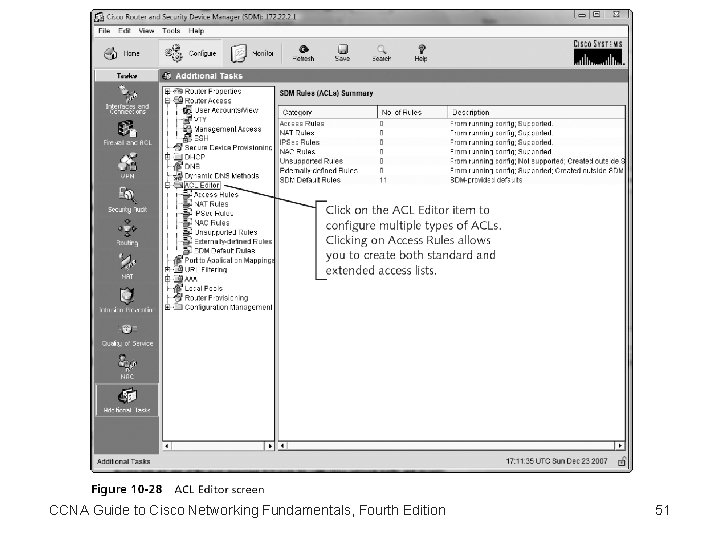The height and width of the screenshot is (540, 720).
Task: Select the SDM Default Rules summary row
Action: 451,180
